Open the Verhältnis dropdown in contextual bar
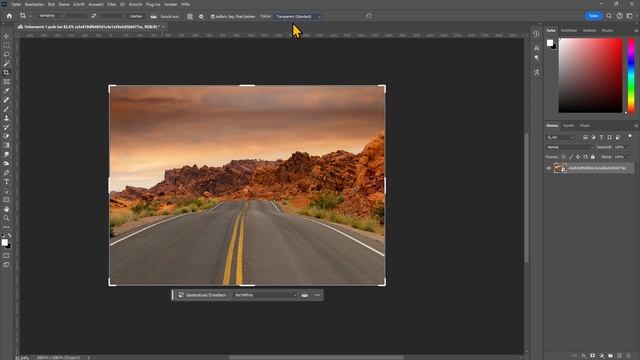Image resolution: width=640 pixels, height=360 pixels. click(x=265, y=295)
